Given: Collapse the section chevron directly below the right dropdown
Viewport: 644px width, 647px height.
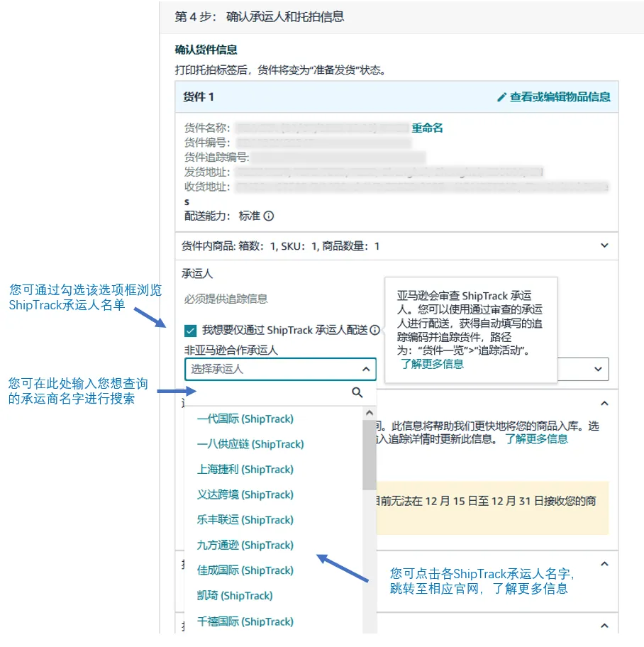Looking at the screenshot, I should (604, 403).
